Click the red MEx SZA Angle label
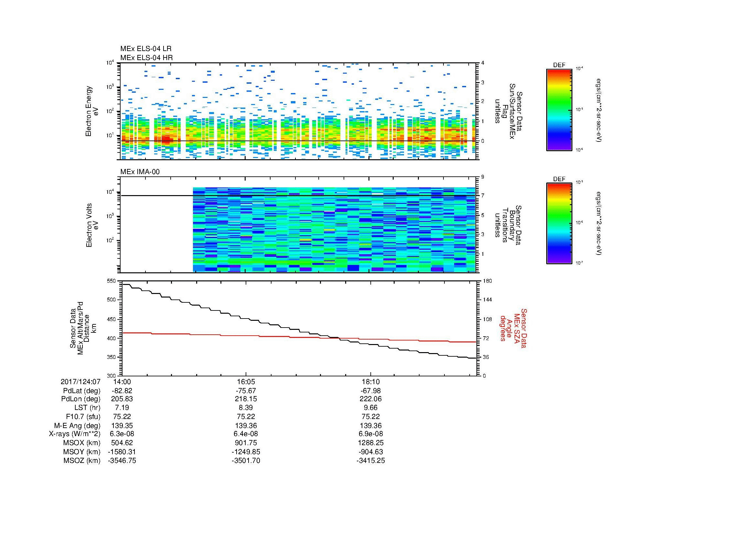This screenshot has height=534, width=756. click(x=513, y=328)
